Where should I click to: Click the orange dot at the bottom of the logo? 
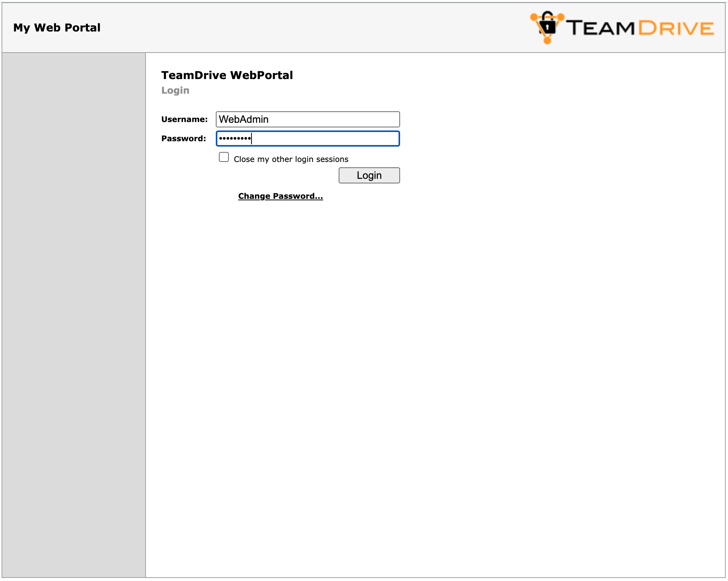548,40
